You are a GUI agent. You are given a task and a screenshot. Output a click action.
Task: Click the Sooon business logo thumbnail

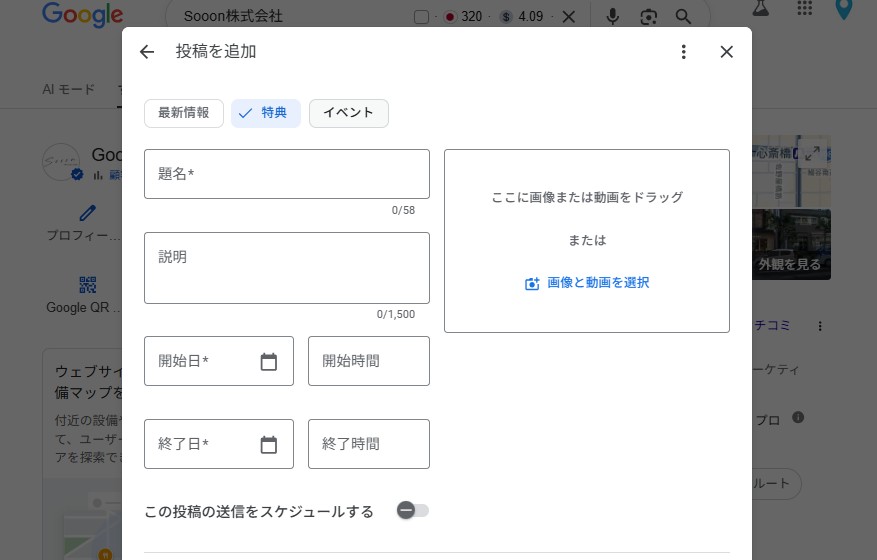(x=61, y=162)
